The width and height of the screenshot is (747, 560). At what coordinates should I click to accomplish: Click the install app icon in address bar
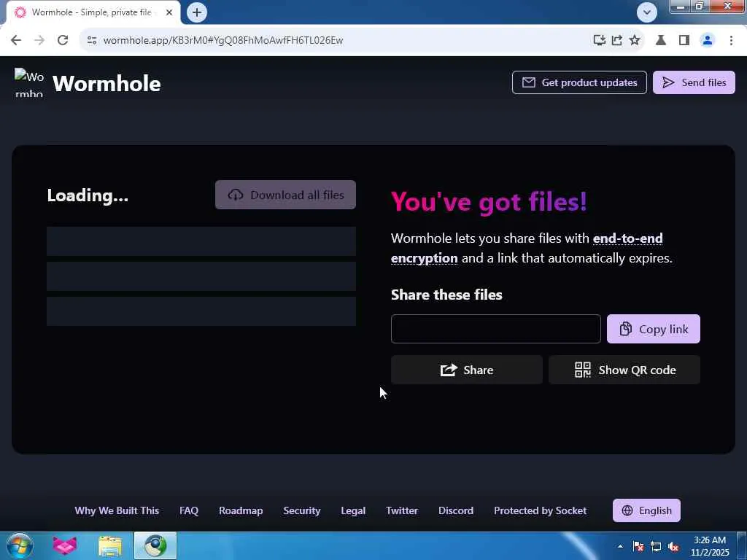click(x=600, y=41)
